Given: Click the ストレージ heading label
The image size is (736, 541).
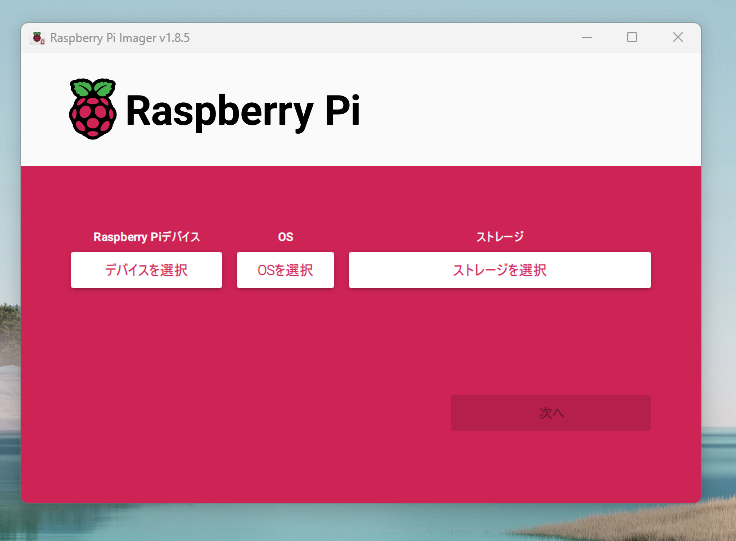Looking at the screenshot, I should point(499,236).
